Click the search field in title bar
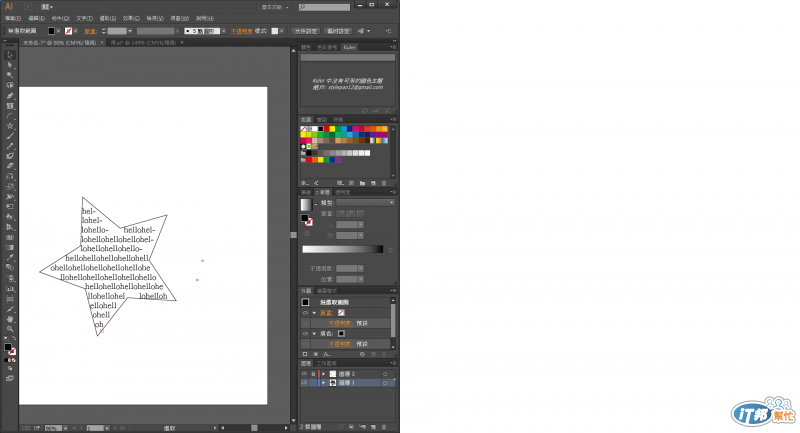The height and width of the screenshot is (433, 800). tap(324, 7)
